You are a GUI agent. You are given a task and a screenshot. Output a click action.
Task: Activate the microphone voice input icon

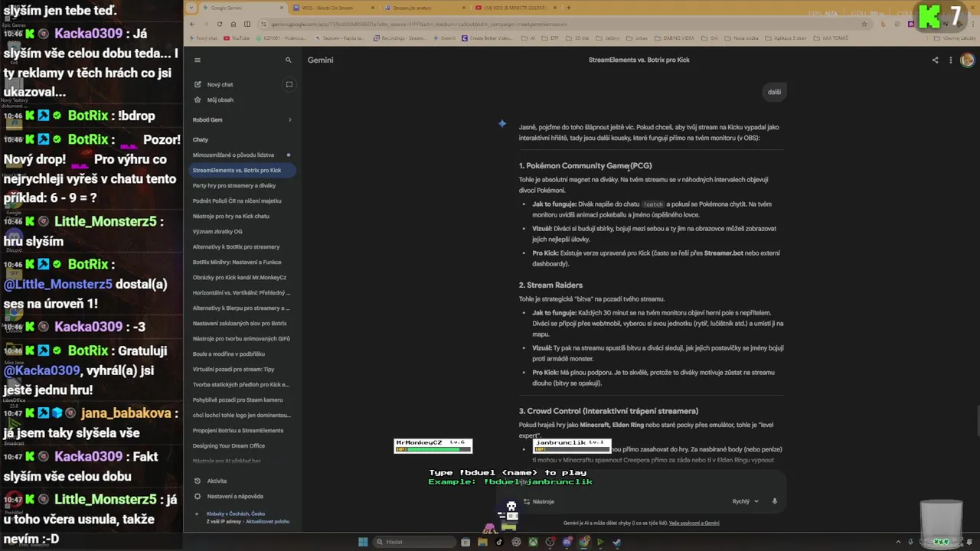[774, 501]
